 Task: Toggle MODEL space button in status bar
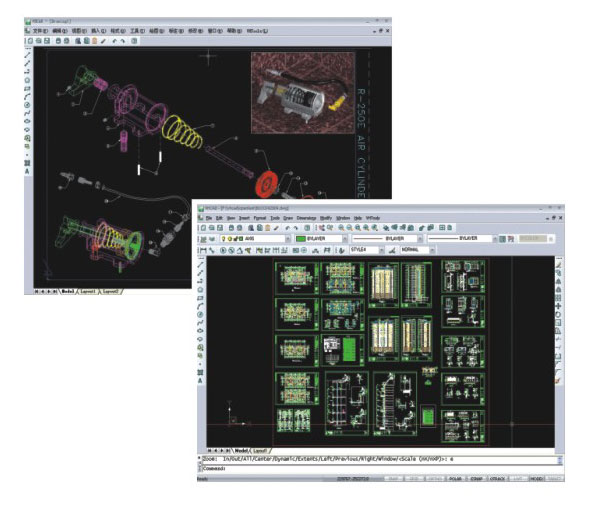point(536,479)
